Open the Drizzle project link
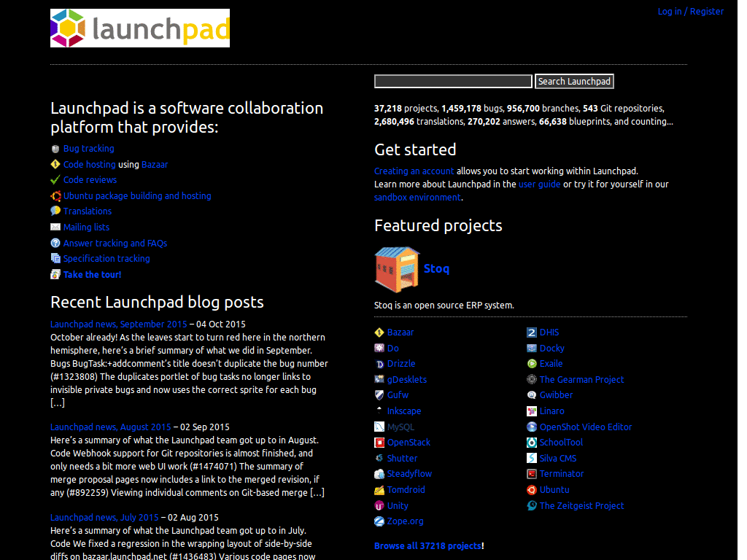The image size is (747, 560). [401, 364]
